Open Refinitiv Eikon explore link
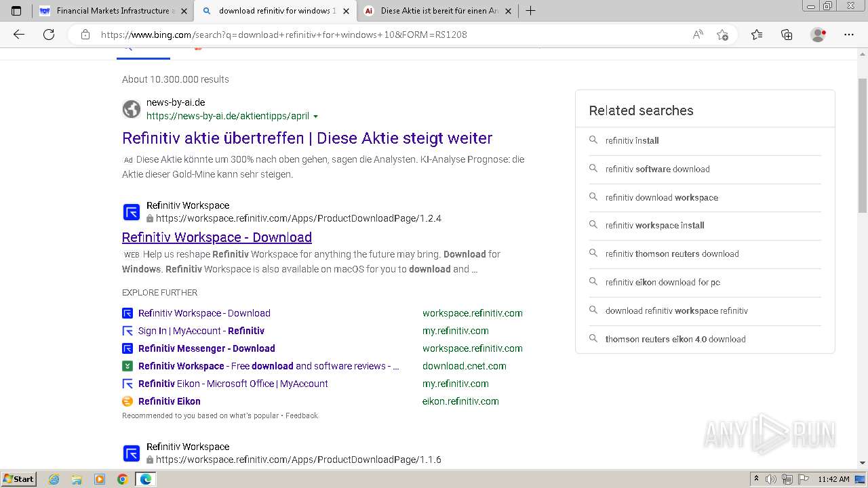 tap(170, 401)
